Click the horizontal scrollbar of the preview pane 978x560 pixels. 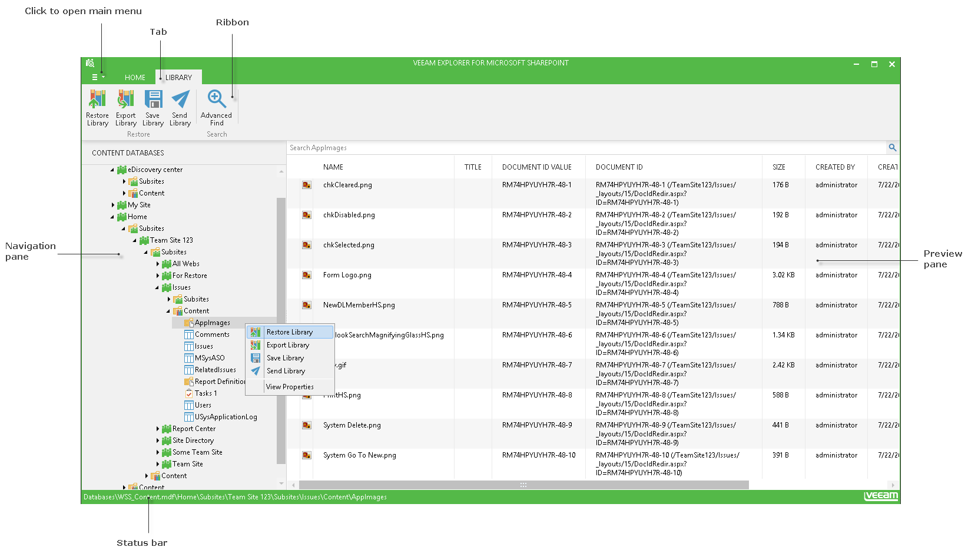[524, 485]
